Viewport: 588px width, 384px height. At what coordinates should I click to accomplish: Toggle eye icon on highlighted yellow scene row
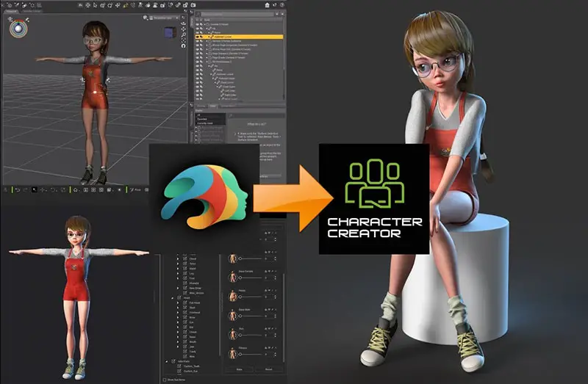[x=198, y=37]
